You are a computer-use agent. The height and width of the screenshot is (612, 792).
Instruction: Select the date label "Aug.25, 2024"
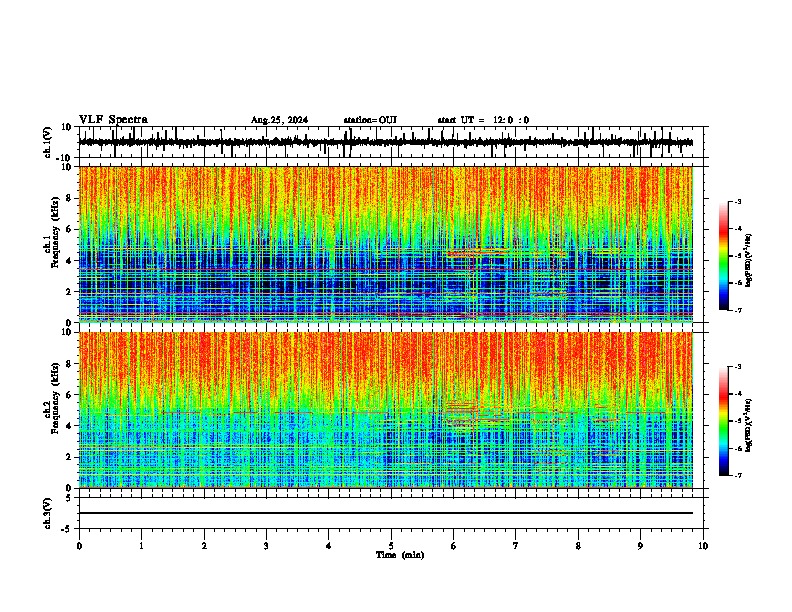click(279, 120)
